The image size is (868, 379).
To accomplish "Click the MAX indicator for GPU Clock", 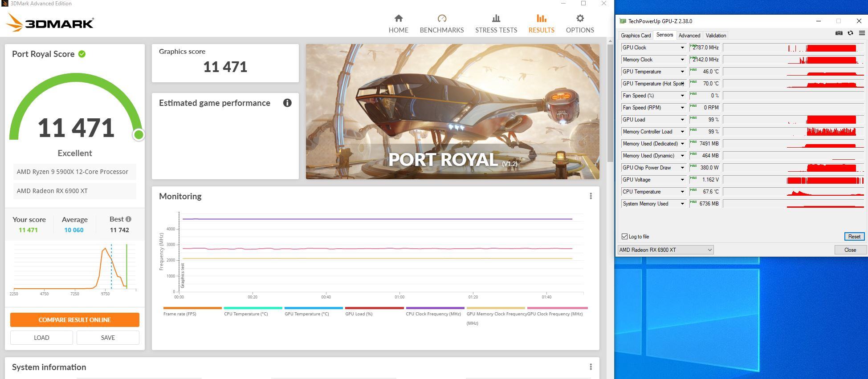I will point(693,45).
